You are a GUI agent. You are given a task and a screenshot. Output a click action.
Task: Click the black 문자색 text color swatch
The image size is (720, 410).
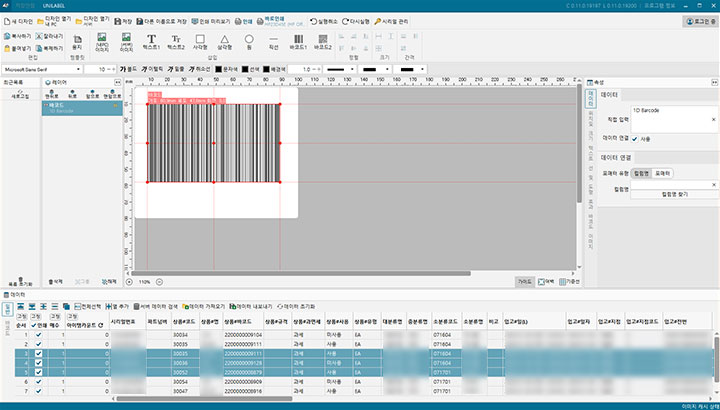[x=219, y=69]
